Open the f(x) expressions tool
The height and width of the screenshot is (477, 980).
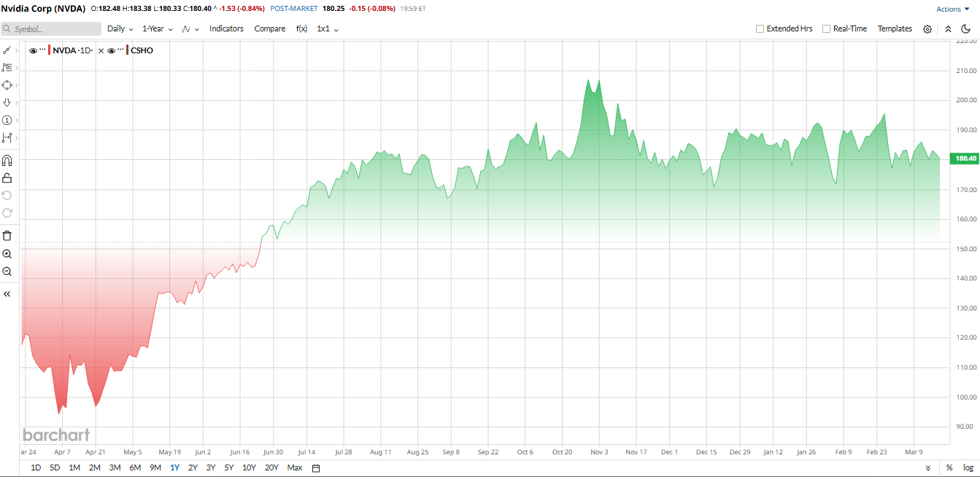point(301,28)
